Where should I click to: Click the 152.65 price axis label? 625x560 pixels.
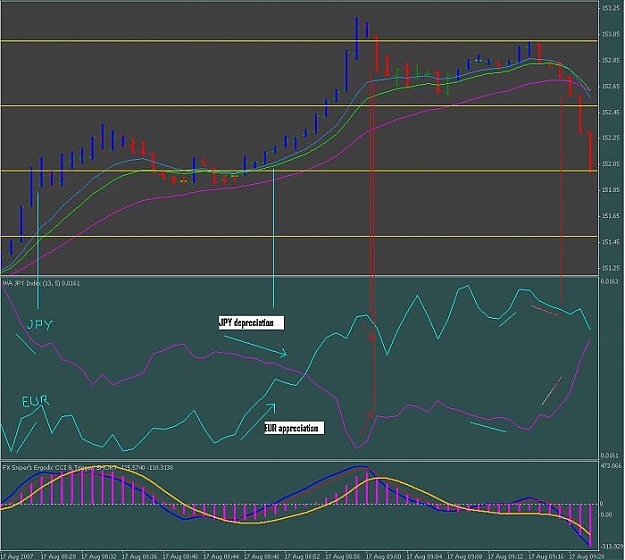(x=611, y=86)
